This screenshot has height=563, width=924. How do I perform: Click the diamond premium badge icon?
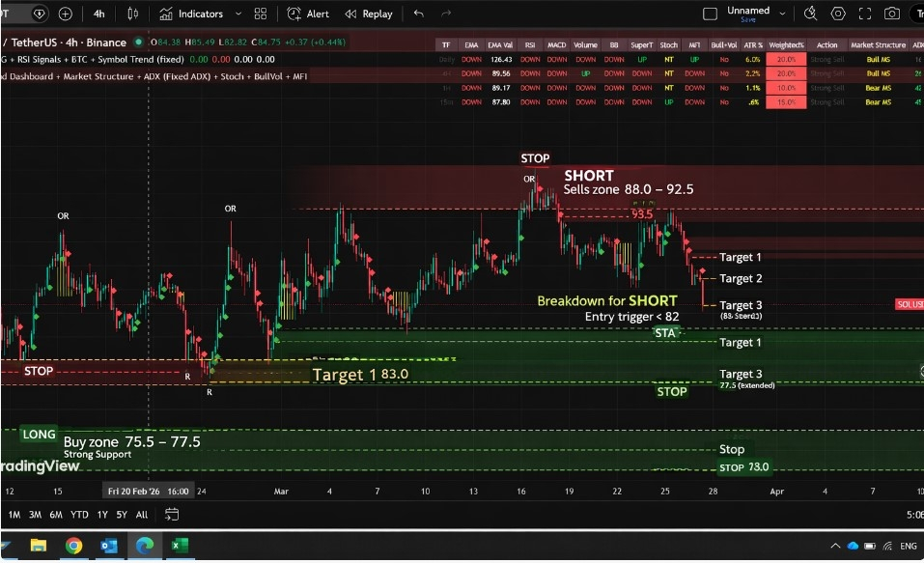[x=39, y=14]
